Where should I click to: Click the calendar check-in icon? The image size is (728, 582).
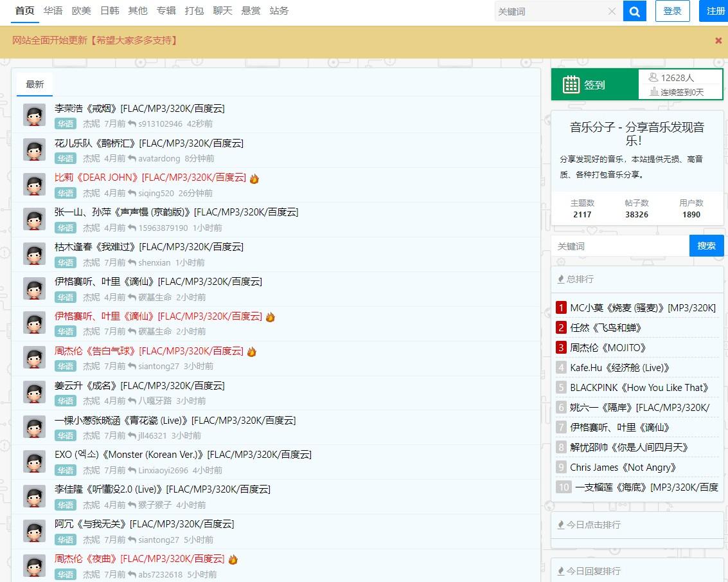point(571,85)
